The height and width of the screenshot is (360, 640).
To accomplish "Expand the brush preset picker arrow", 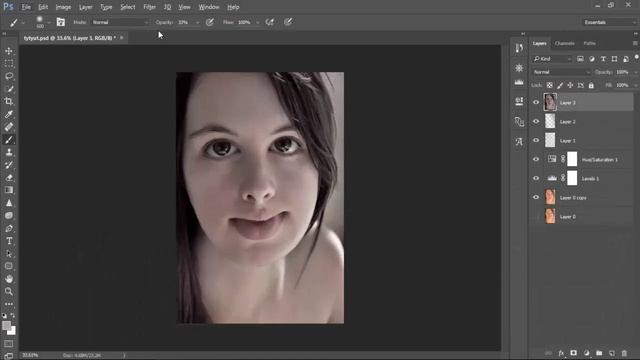I will [49, 22].
